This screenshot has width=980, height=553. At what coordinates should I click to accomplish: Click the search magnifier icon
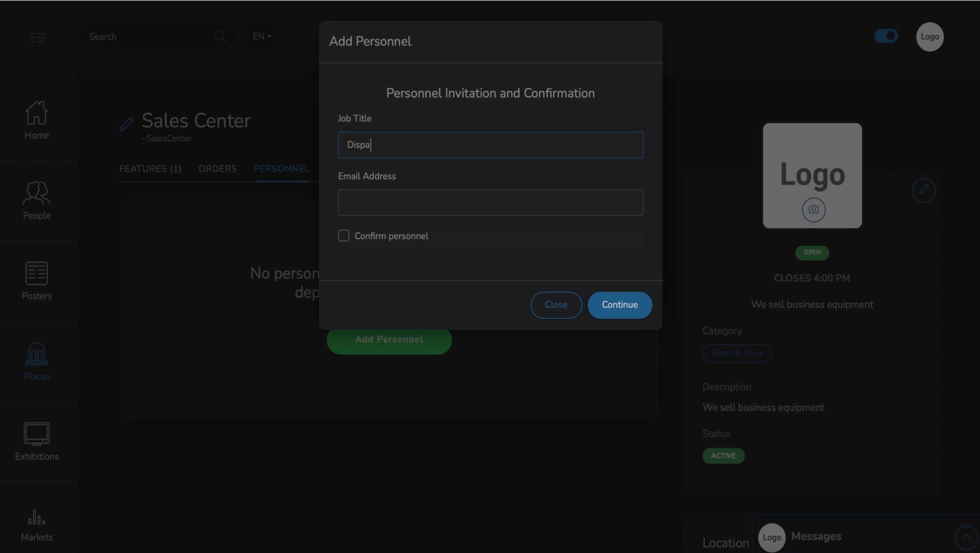coord(220,37)
